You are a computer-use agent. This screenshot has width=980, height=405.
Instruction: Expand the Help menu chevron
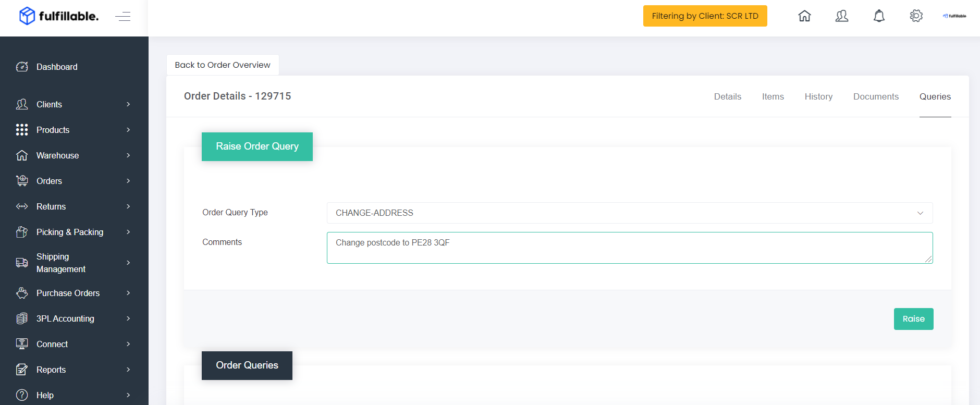point(128,395)
